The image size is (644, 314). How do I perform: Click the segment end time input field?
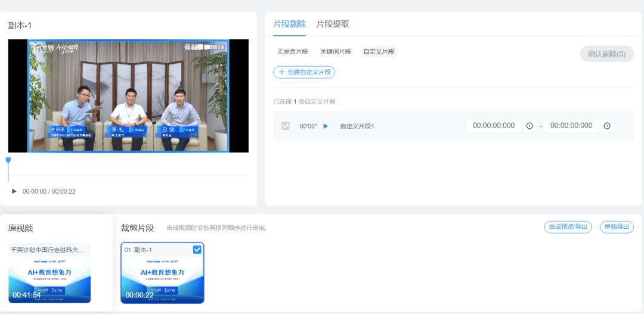(571, 126)
